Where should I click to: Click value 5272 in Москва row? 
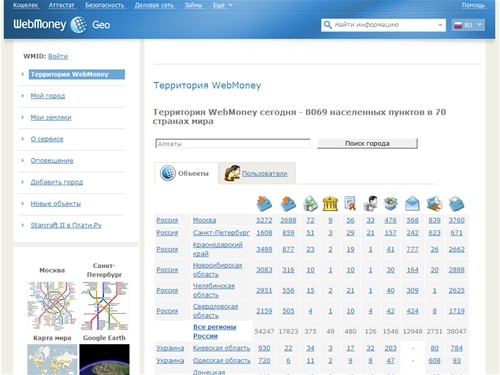(x=264, y=220)
